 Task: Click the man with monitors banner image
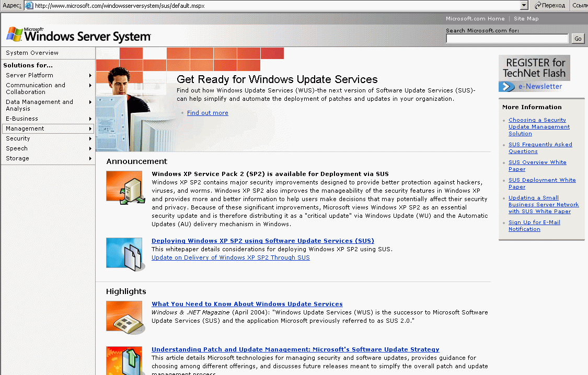coord(135,109)
